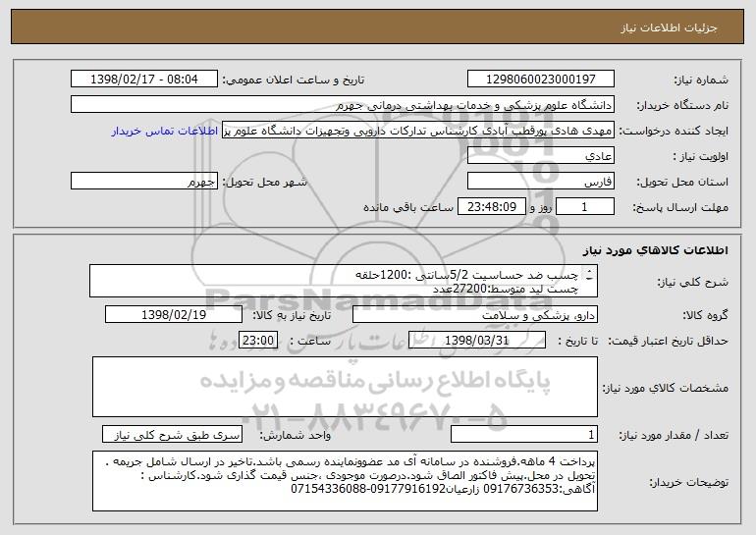Viewport: 756px width, 535px height.
Task: Click the label شرح کلی نیاز
Action: (x=693, y=282)
